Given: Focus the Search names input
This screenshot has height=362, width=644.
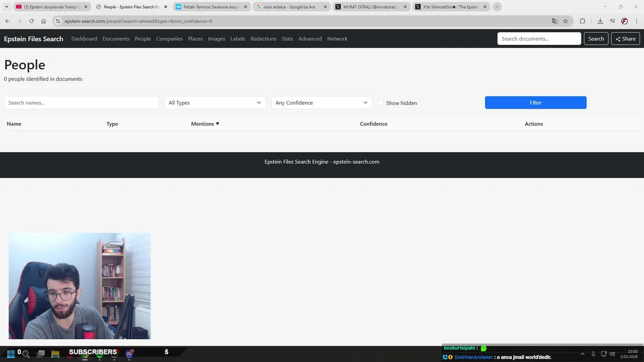Looking at the screenshot, I should (82, 103).
